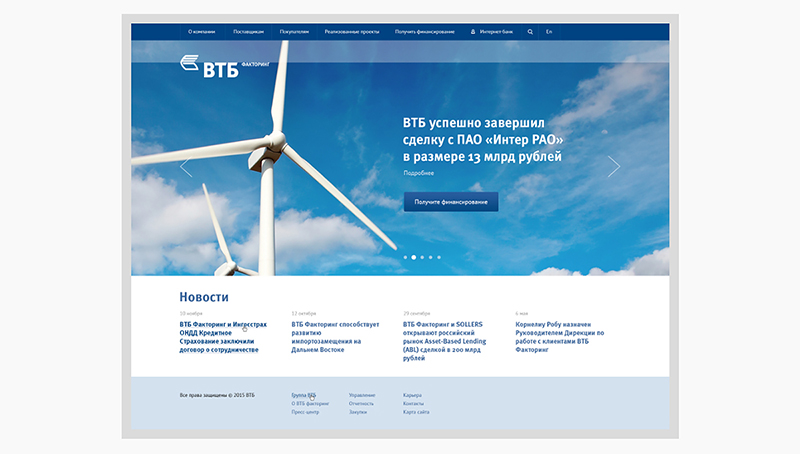Image resolution: width=800 pixels, height=454 pixels.
Task: Open 'Реализованные проекты' menu item
Action: (x=352, y=32)
